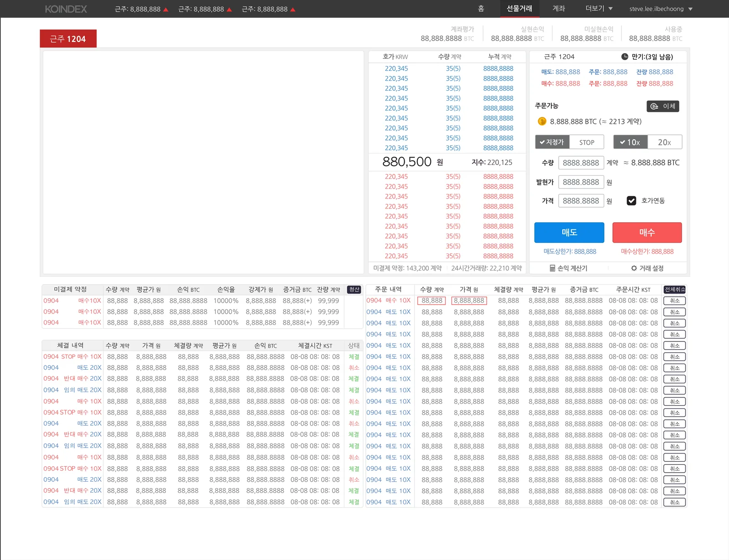Click the 지수: 220,125 index text
Screen dimensions: 729x560
click(x=492, y=162)
